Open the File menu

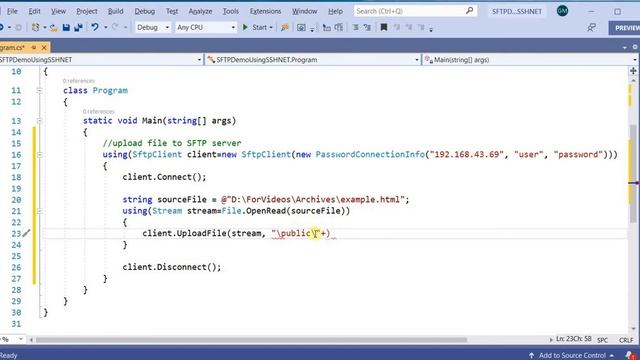(12, 11)
